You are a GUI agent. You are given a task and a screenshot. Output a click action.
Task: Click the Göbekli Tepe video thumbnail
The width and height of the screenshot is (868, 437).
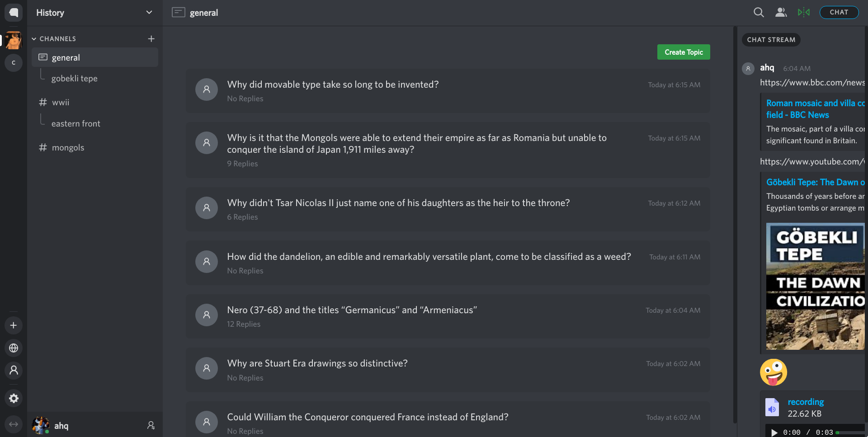pos(815,286)
